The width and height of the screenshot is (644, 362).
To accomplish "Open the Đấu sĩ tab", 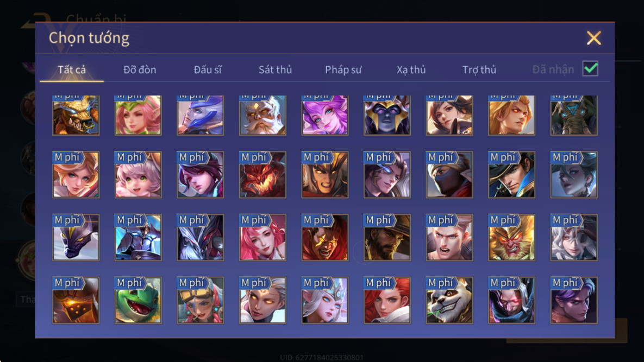I will pyautogui.click(x=208, y=69).
